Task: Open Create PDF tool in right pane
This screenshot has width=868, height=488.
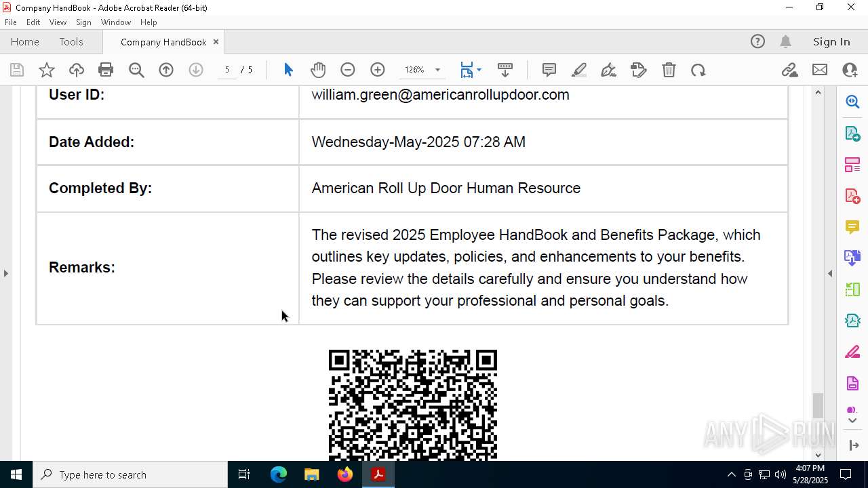Action: [x=852, y=196]
